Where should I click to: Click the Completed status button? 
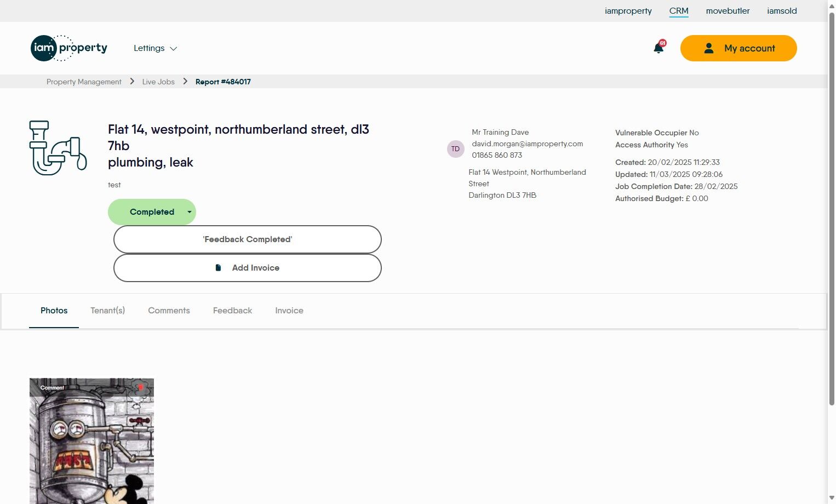(x=152, y=212)
